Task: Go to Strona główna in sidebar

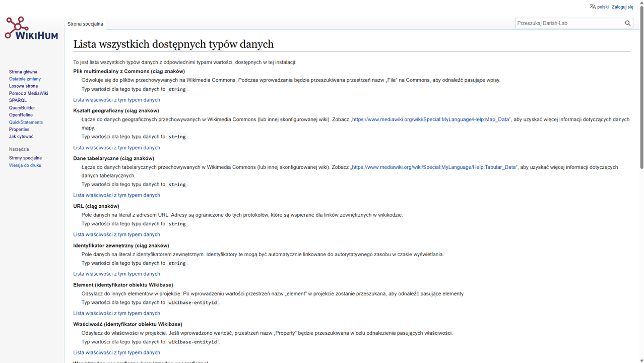Action: [x=23, y=72]
